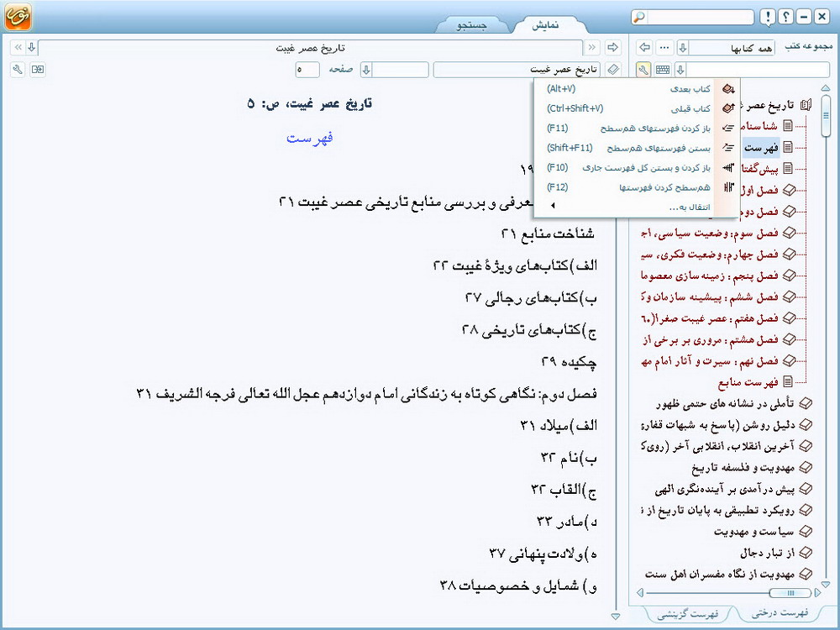Open the book از تبار دجال
Image resolution: width=840 pixels, height=630 pixels.
tap(768, 553)
